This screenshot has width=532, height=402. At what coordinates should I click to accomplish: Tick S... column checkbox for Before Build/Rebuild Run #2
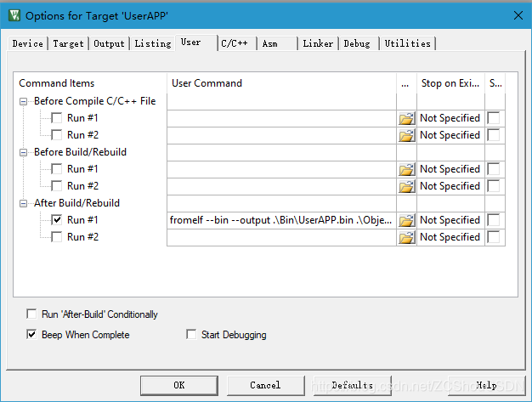tap(493, 186)
